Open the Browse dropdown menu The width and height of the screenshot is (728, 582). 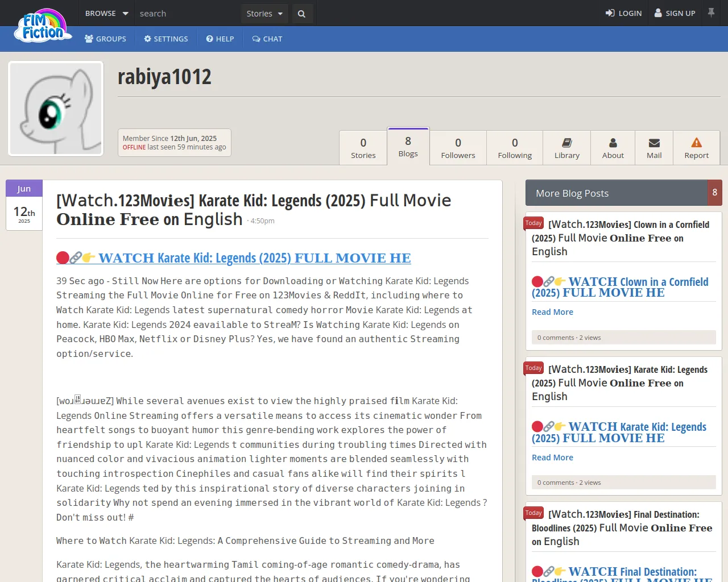coord(106,13)
